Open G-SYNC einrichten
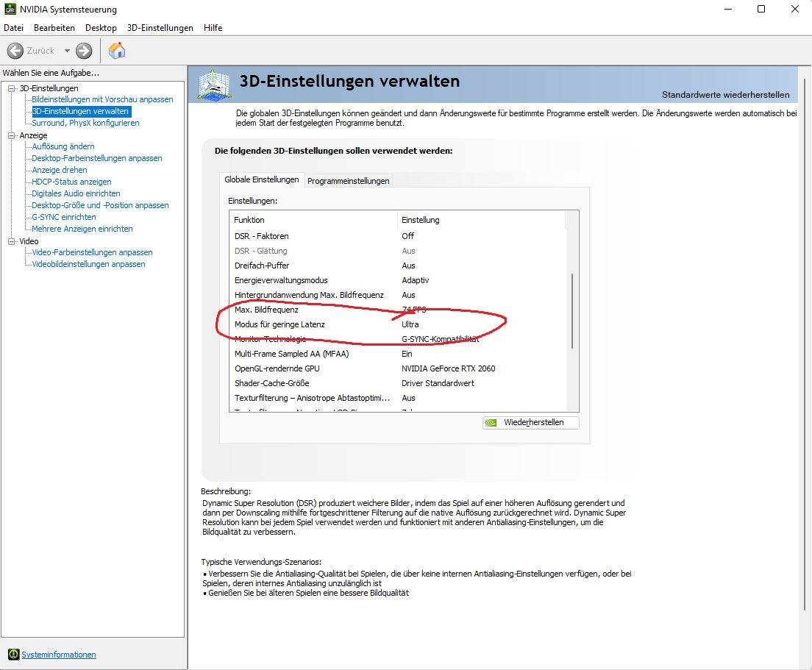Screen dimensions: 812x670 [64, 218]
